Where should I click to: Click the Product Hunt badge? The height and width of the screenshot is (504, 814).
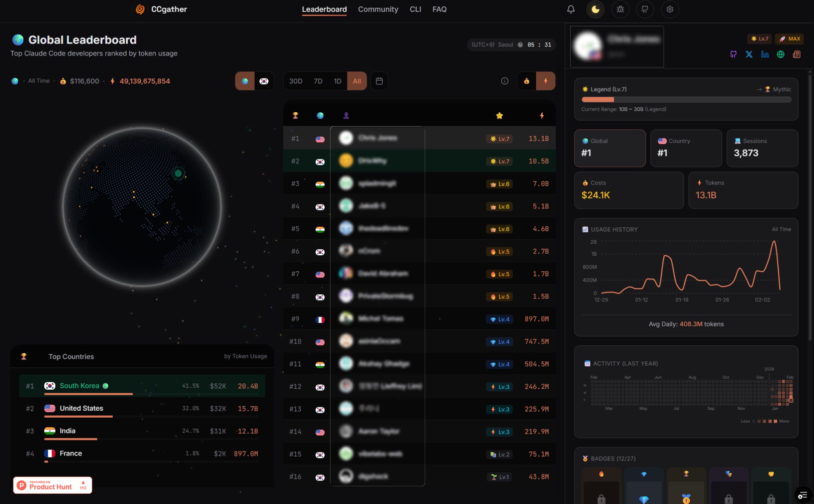(53, 485)
